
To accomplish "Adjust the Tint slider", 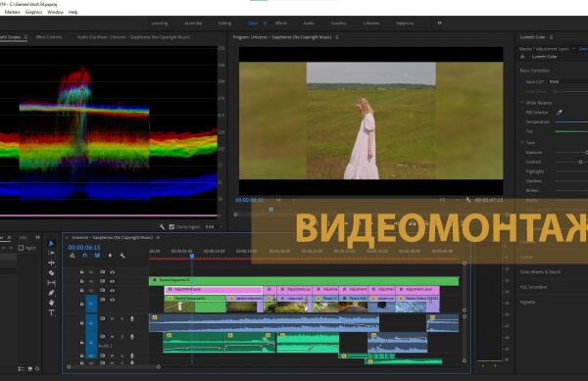I will pyautogui.click(x=571, y=131).
